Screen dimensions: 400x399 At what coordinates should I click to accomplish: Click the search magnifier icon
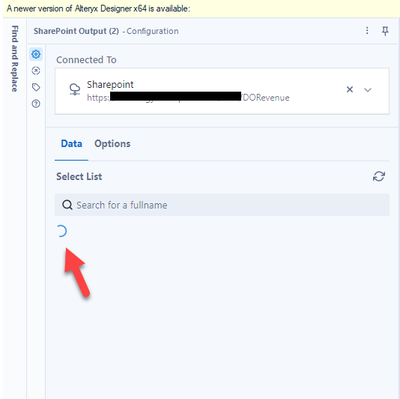[x=67, y=205]
